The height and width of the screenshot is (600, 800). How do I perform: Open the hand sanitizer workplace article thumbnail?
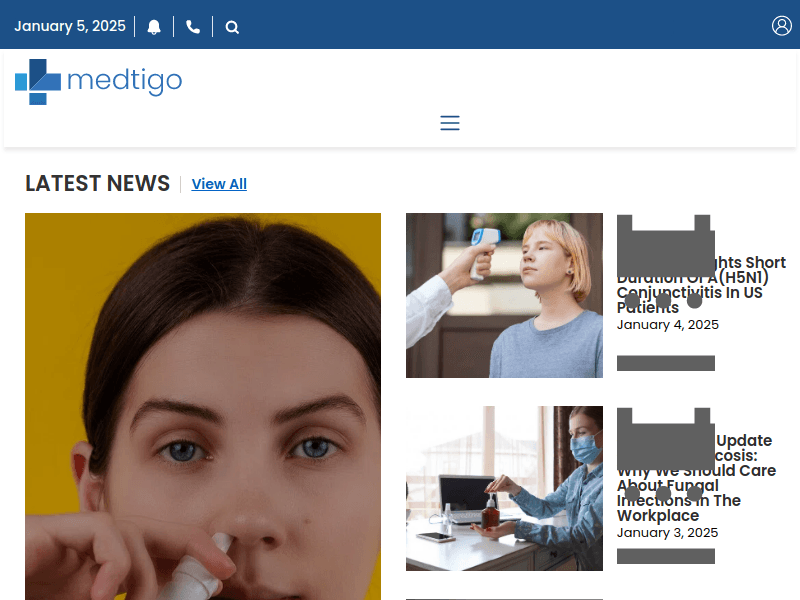coord(504,488)
